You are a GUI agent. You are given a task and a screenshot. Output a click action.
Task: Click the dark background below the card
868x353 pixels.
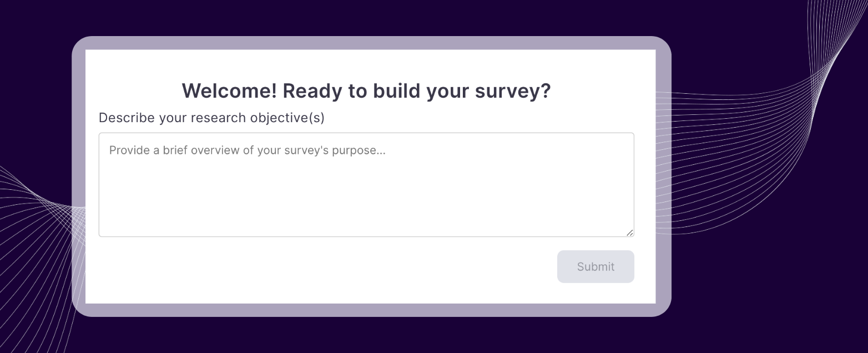366,336
